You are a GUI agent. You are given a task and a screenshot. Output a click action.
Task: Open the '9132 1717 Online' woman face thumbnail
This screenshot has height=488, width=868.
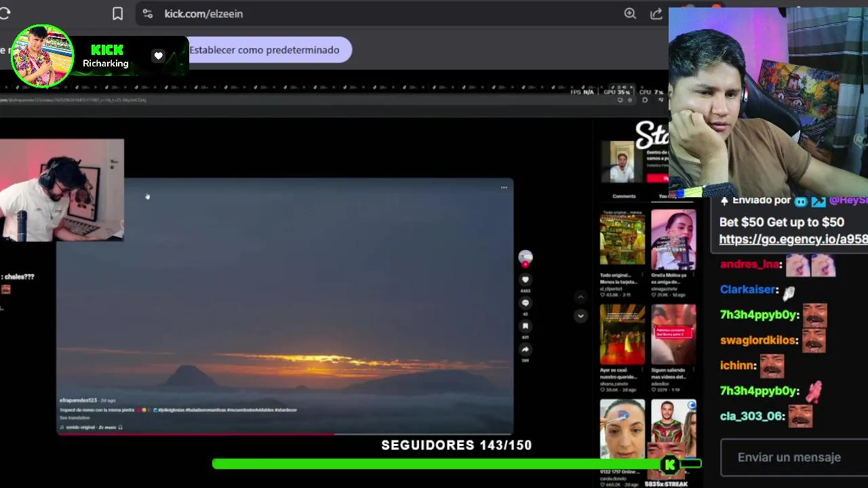(622, 430)
